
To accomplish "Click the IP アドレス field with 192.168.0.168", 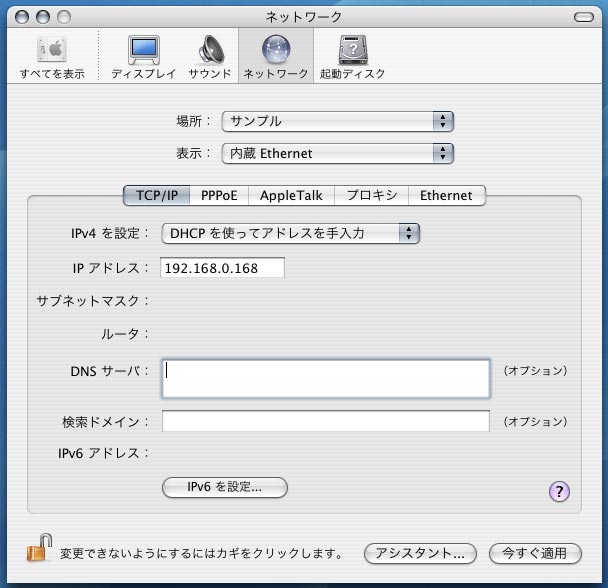I will (x=223, y=268).
